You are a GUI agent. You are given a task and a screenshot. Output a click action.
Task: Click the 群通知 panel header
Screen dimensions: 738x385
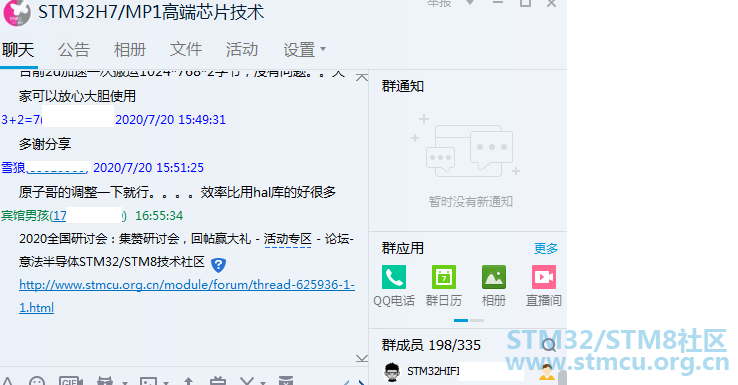[x=402, y=86]
